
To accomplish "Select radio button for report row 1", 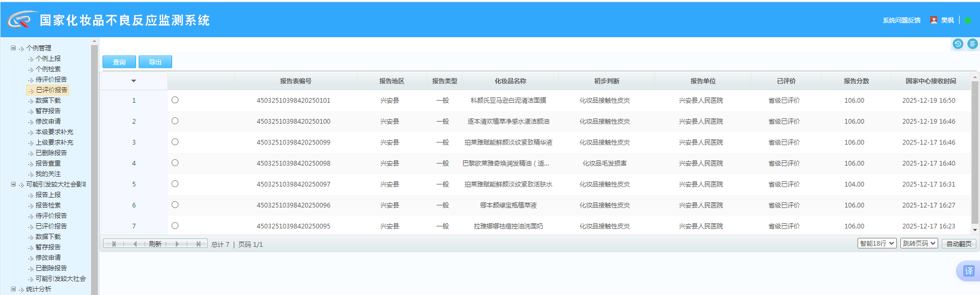I will coord(175,100).
